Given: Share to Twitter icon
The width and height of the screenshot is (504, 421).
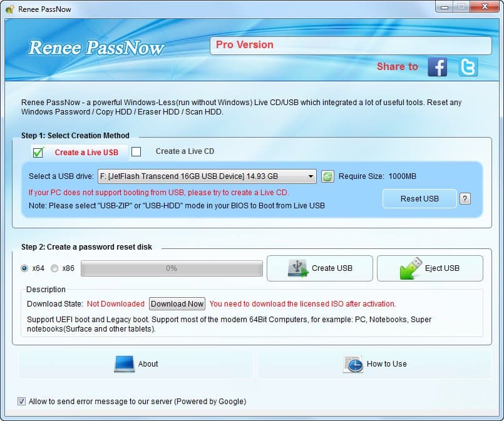Looking at the screenshot, I should pyautogui.click(x=468, y=67).
